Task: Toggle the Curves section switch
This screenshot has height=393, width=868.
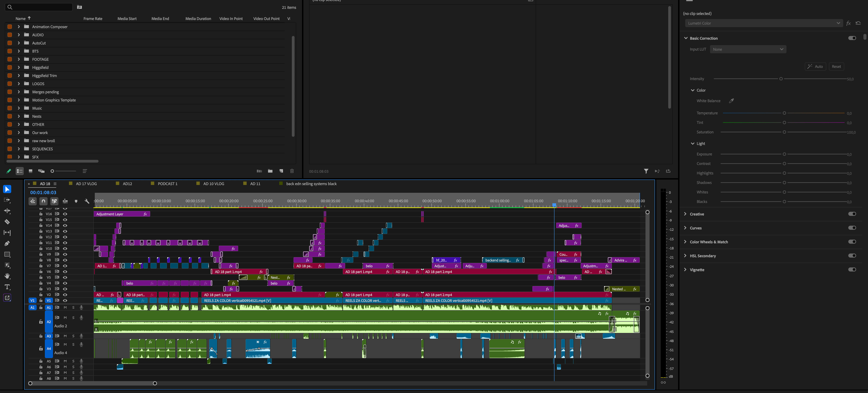Action: [852, 228]
